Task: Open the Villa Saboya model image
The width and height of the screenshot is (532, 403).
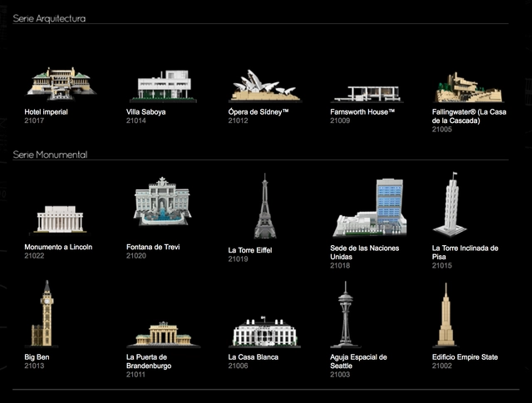Action: click(163, 86)
